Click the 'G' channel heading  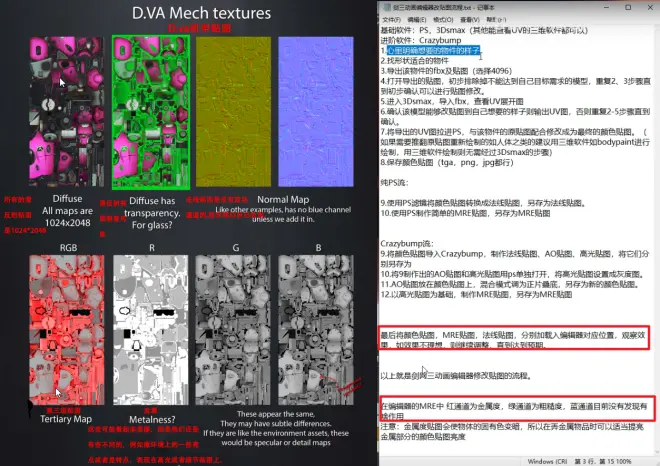pos(236,248)
